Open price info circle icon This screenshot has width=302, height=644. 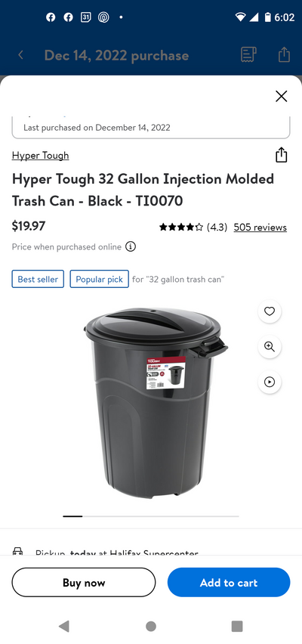tap(131, 247)
